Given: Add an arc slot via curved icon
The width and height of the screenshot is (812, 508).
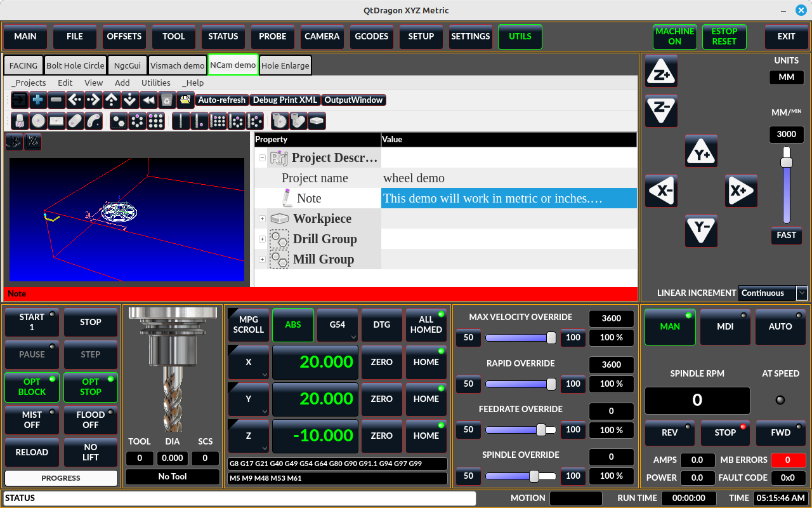Looking at the screenshot, I should (93, 121).
